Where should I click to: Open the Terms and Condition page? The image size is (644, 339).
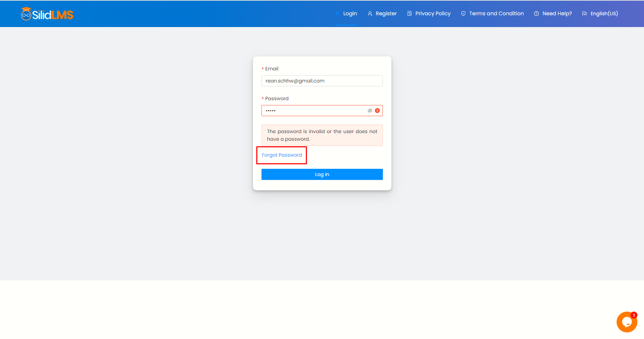(496, 14)
